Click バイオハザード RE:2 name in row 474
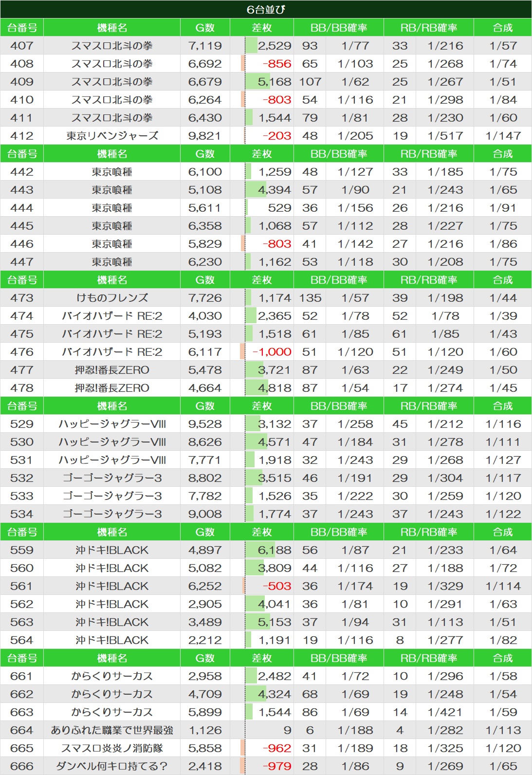This screenshot has height=775, width=532. click(112, 316)
